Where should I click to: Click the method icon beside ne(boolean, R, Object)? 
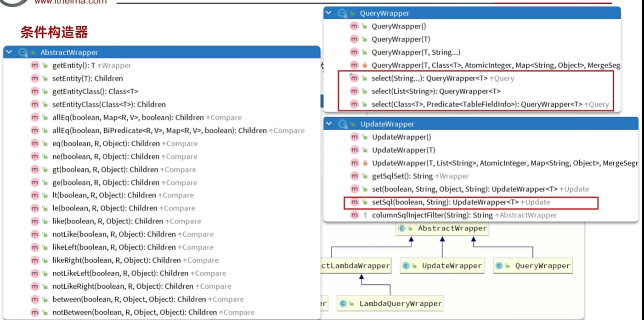tap(35, 156)
